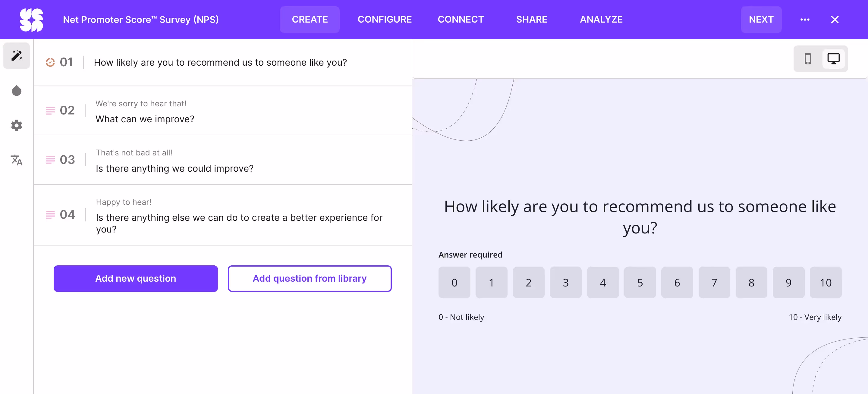The width and height of the screenshot is (868, 394).
Task: Switch preview to desktop monitor icon
Action: (833, 59)
